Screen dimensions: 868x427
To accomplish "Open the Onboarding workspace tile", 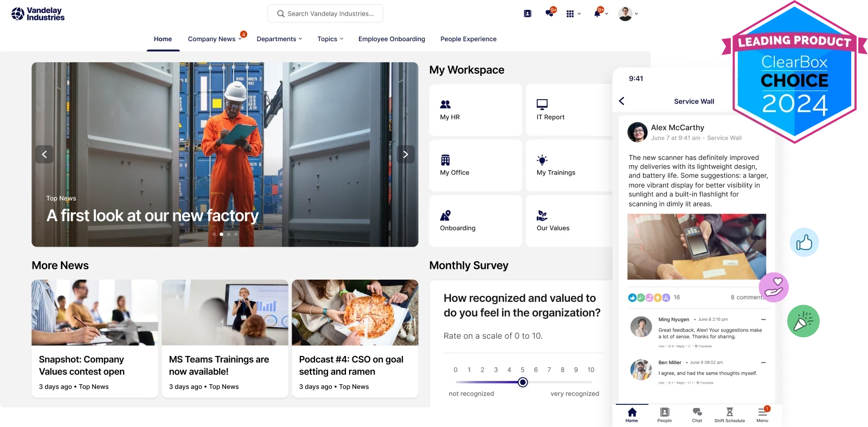I will (475, 221).
